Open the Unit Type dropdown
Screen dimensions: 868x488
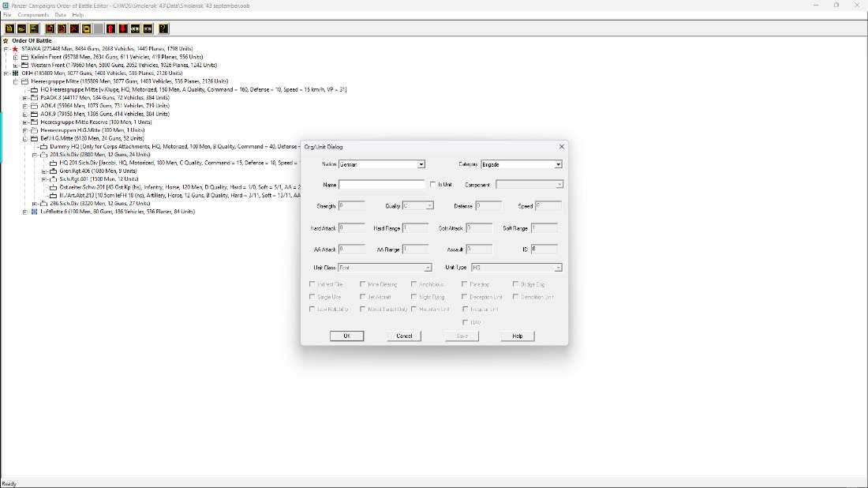(x=517, y=268)
